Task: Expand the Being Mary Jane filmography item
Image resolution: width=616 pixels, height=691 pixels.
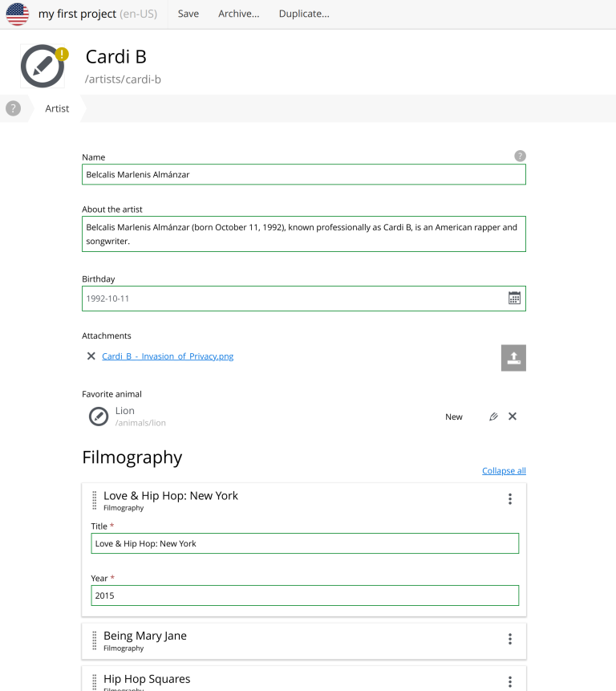Action: coord(145,636)
